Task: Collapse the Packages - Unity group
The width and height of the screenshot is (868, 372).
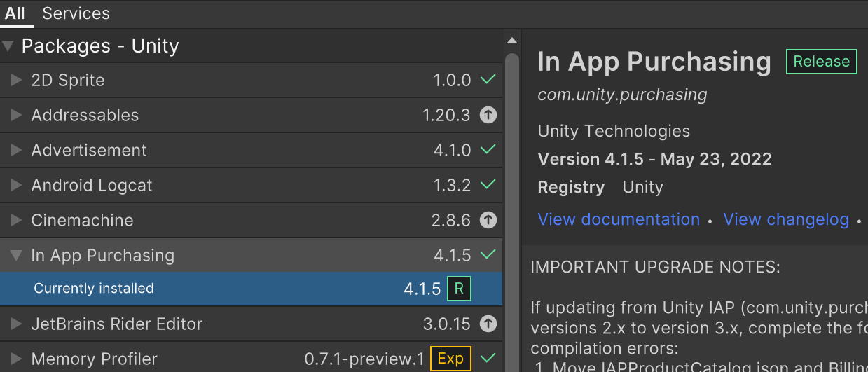Action: pos(8,46)
